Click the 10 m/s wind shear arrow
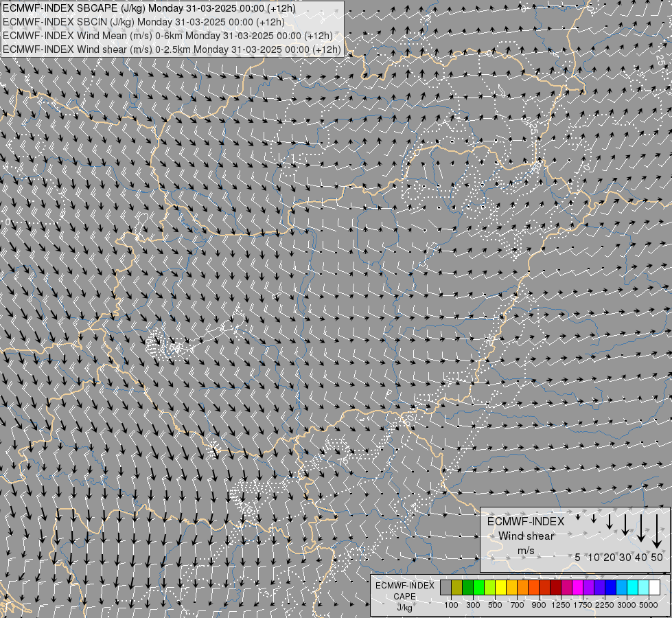The image size is (672, 618). click(594, 518)
